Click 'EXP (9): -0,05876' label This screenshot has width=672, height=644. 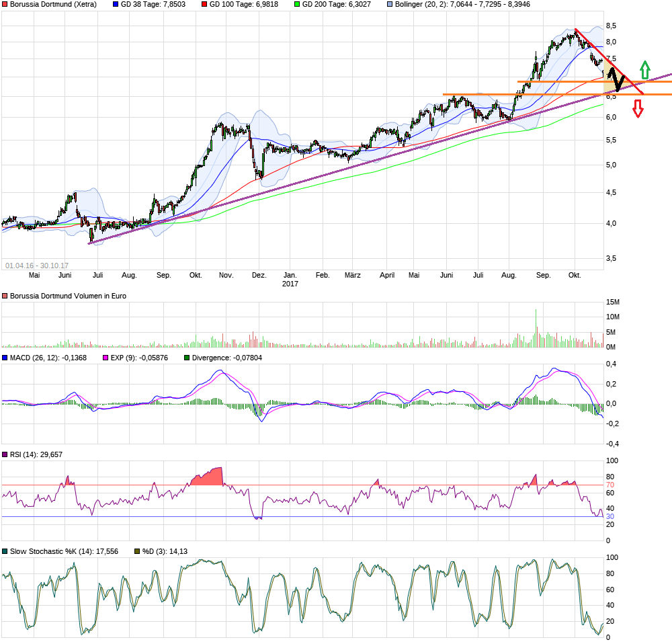pyautogui.click(x=139, y=358)
